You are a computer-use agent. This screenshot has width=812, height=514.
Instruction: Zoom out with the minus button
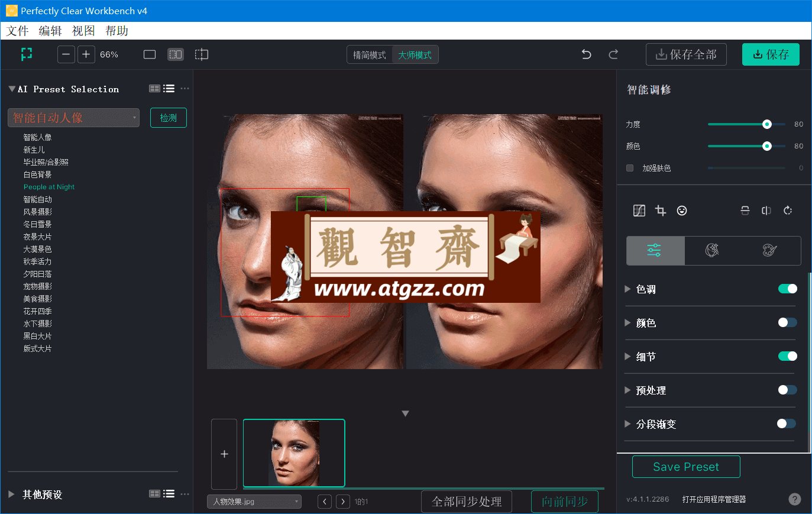click(66, 54)
